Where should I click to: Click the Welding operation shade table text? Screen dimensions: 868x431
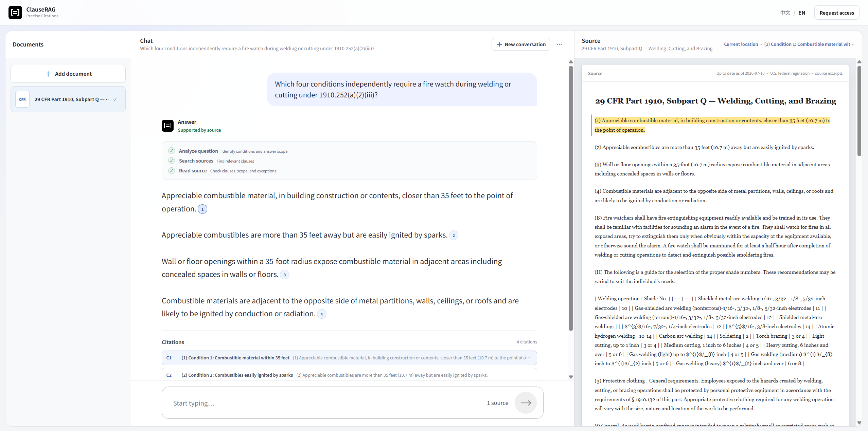[714, 331]
